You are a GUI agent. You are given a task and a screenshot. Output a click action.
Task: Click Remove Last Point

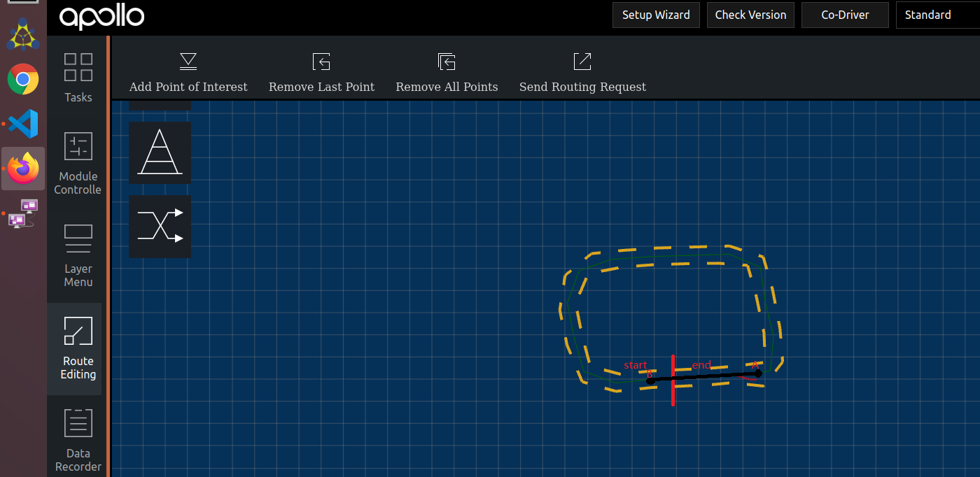(321, 72)
